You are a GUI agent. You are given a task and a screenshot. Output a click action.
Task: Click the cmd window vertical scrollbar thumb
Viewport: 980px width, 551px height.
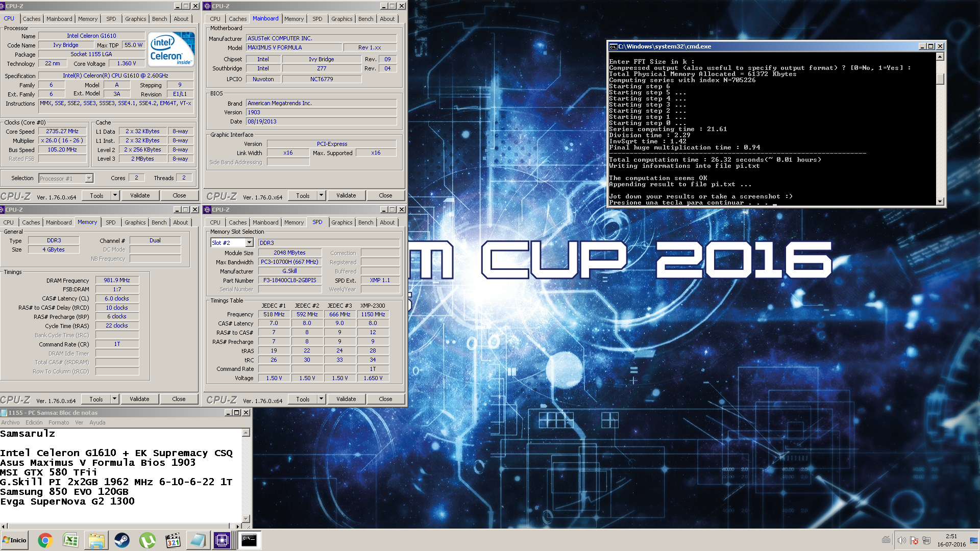940,79
